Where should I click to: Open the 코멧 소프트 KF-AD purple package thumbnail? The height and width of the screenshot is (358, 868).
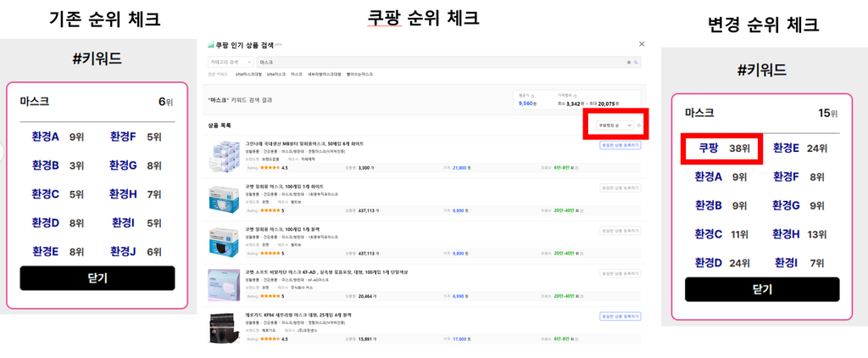pyautogui.click(x=224, y=284)
